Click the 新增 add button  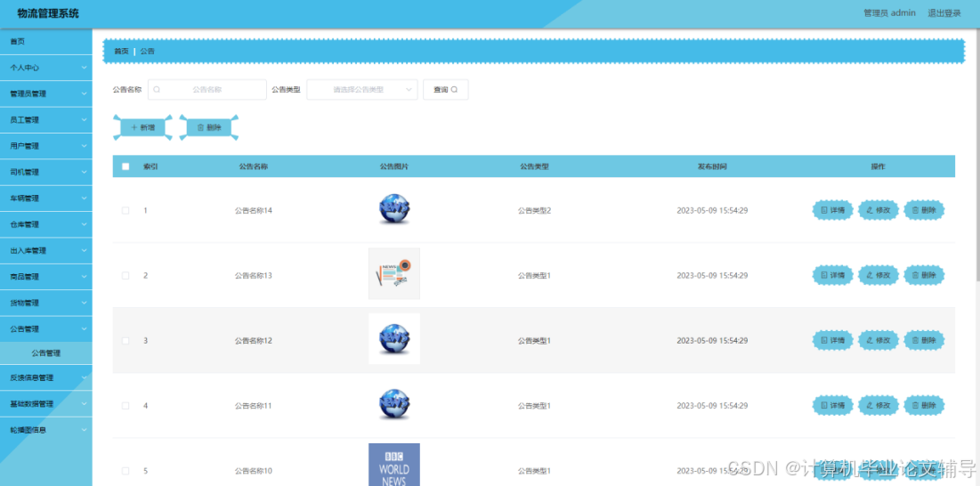tap(142, 127)
